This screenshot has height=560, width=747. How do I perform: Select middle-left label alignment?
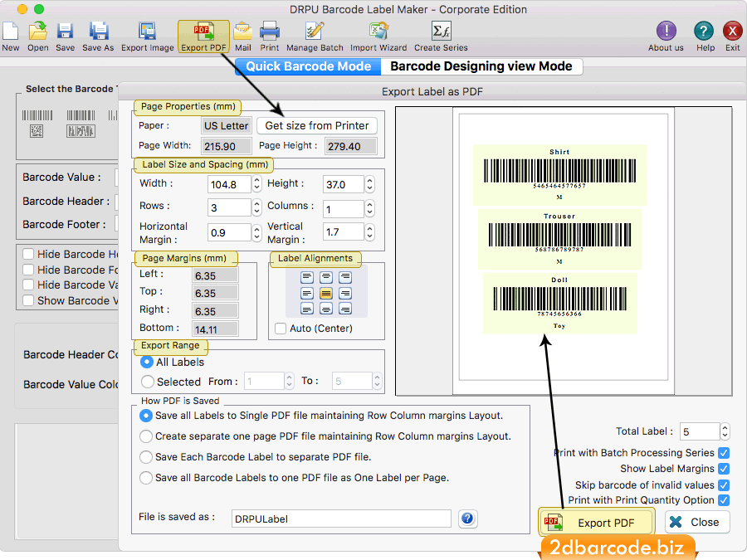coord(307,293)
